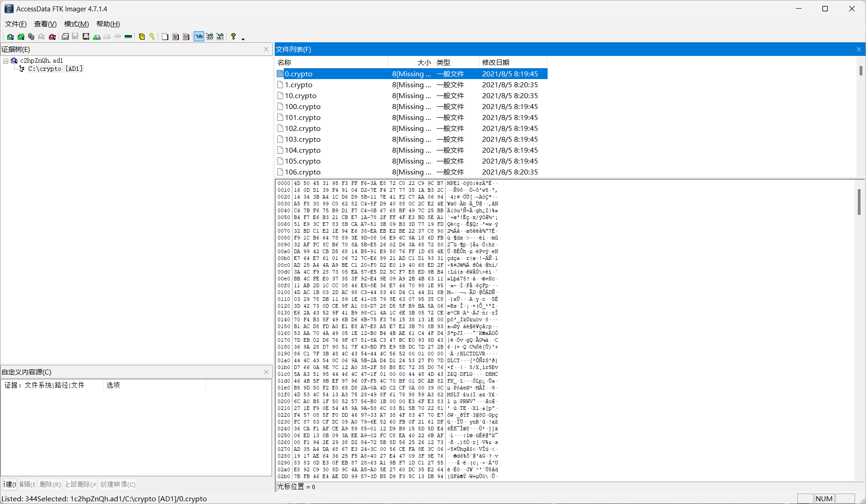
Task: Toggle the TEXT view mode button
Action: pyautogui.click(x=210, y=37)
